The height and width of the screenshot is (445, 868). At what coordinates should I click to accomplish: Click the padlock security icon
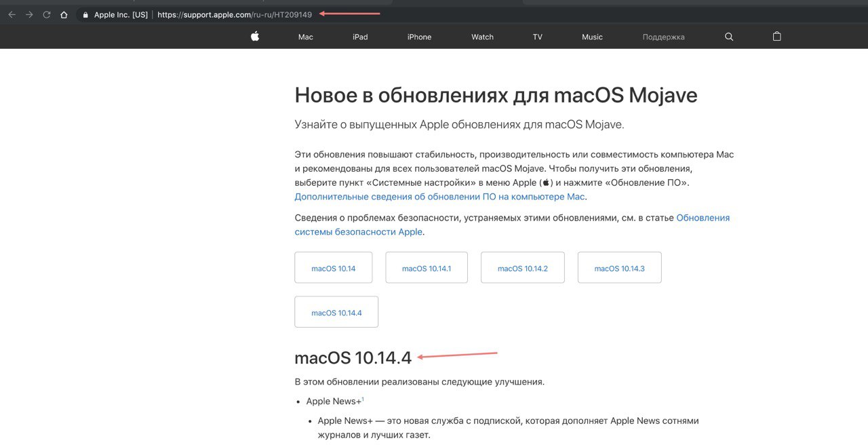(85, 14)
